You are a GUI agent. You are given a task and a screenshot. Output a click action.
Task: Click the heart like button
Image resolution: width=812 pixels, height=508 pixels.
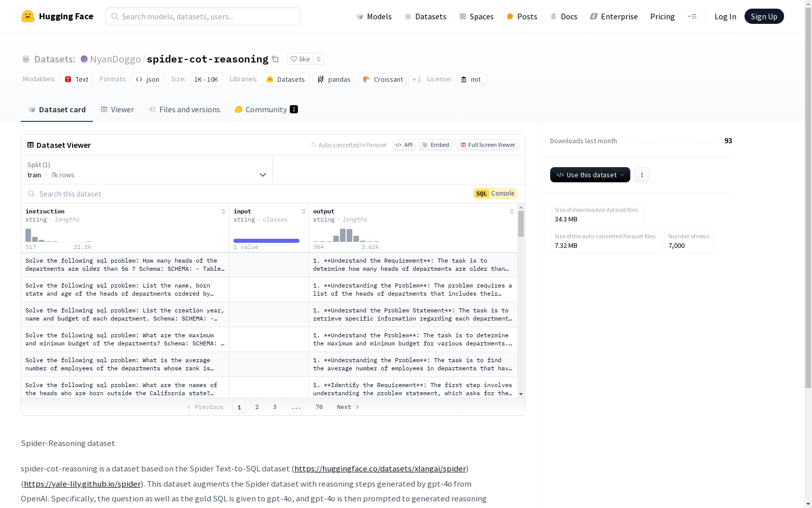(300, 59)
